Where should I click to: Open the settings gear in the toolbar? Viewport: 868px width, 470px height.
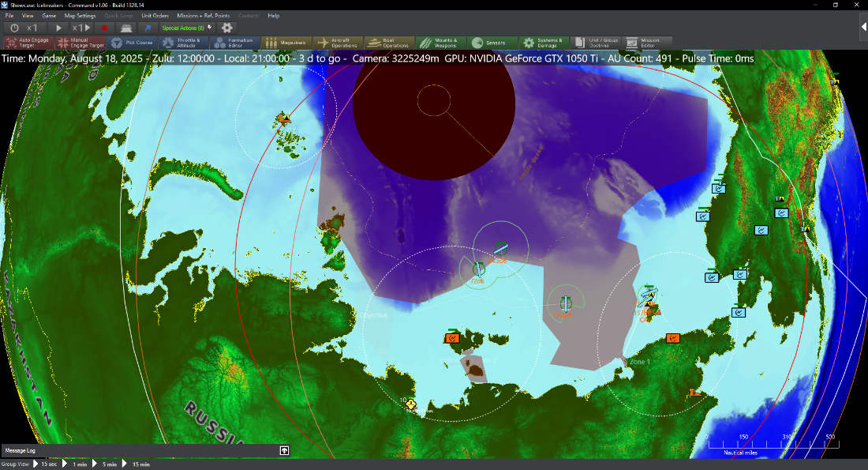227,27
